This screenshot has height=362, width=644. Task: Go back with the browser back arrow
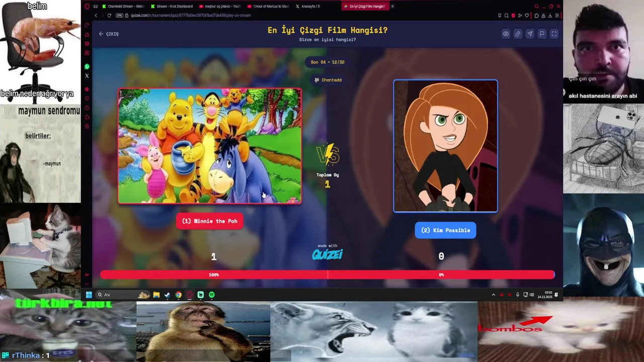tap(96, 16)
